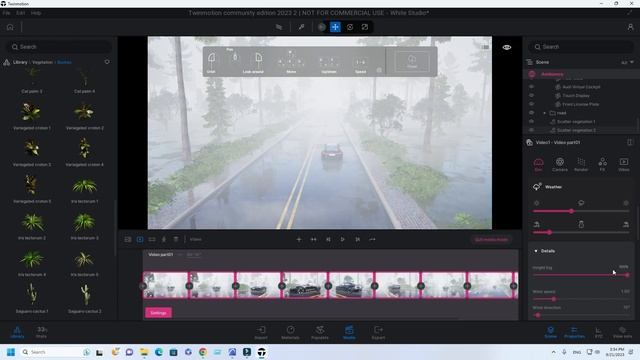
Task: Open the user account icon
Action: 630,27
